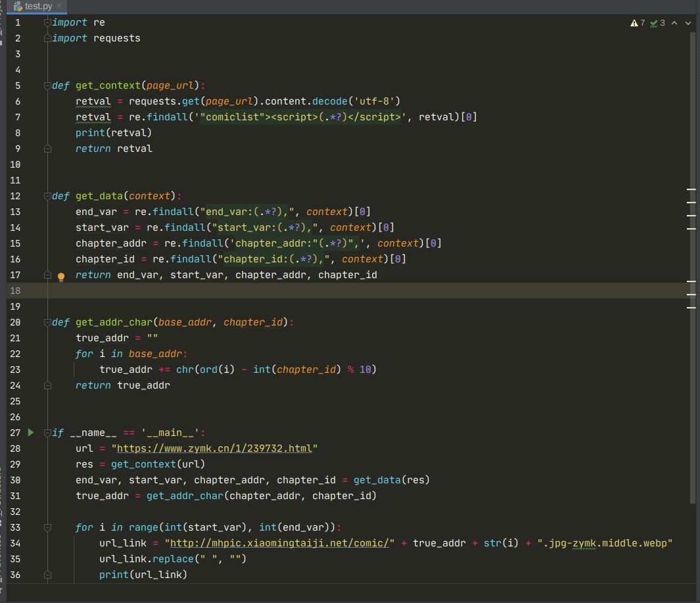700x603 pixels.
Task: Fold the if __name__ main block
Action: (47, 433)
